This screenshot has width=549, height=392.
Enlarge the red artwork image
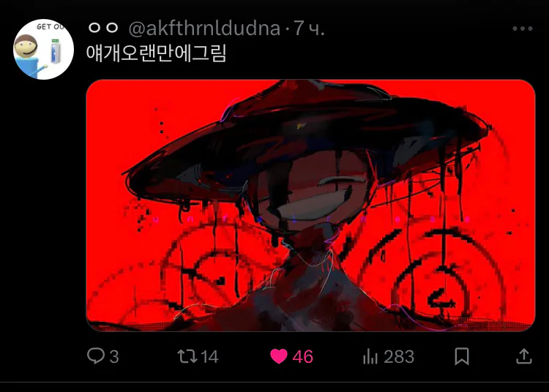[x=310, y=206]
